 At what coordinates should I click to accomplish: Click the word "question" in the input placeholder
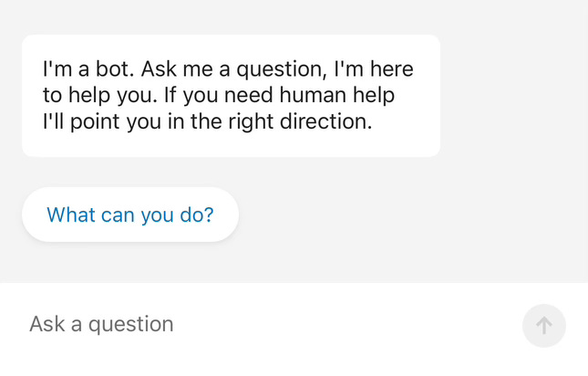[x=131, y=325]
